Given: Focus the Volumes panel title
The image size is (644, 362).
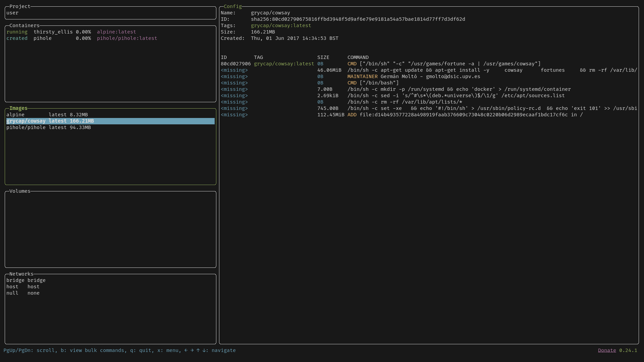Looking at the screenshot, I should (20, 191).
